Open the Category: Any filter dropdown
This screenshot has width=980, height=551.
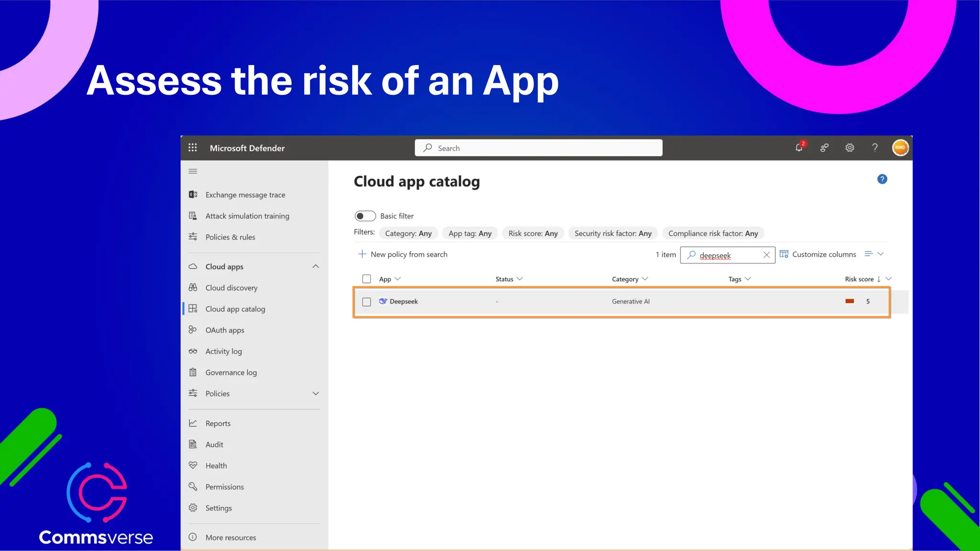(x=408, y=233)
